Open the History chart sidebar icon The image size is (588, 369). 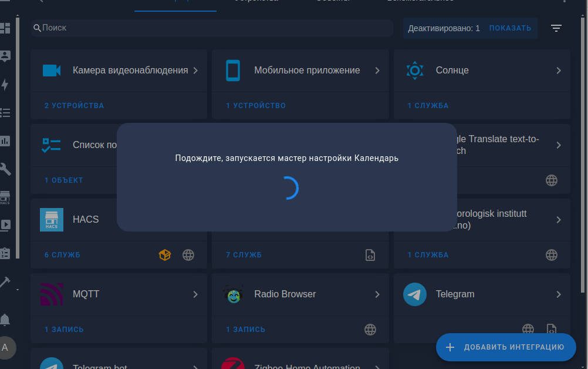[x=5, y=141]
